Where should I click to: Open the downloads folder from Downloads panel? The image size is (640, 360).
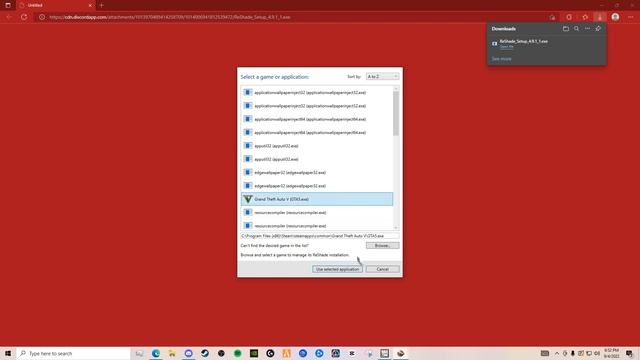click(566, 29)
